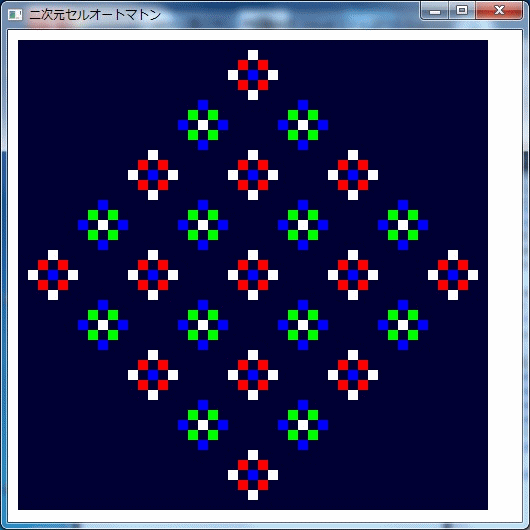Click white center of leftmost green diamond in upper half

click(x=103, y=225)
